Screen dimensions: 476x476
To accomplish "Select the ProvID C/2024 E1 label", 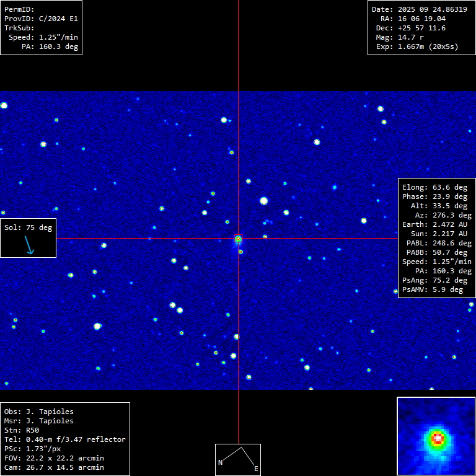I will (41, 19).
